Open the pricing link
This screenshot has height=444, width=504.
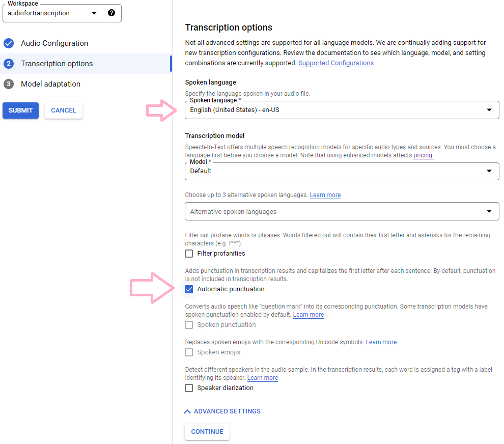point(423,155)
